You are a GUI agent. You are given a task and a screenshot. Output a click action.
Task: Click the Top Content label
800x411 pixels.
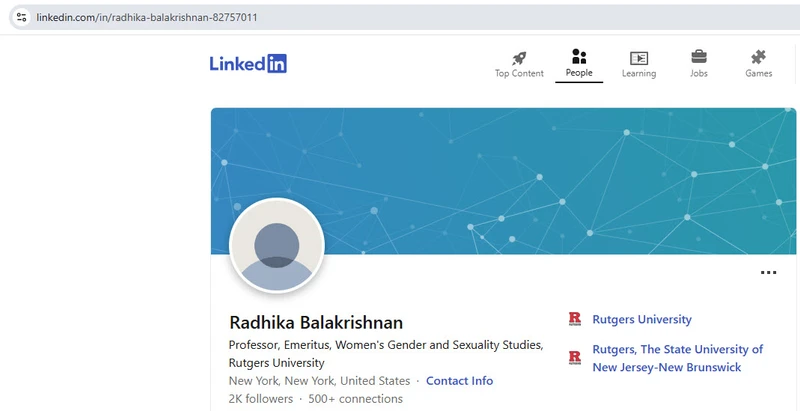(519, 73)
